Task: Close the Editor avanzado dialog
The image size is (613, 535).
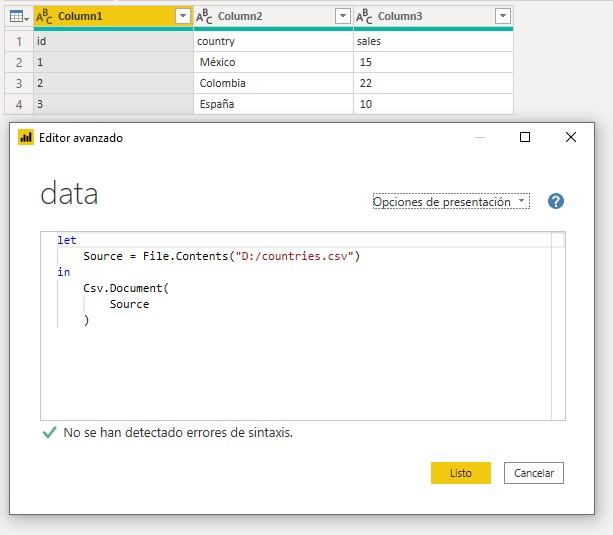Action: click(571, 137)
